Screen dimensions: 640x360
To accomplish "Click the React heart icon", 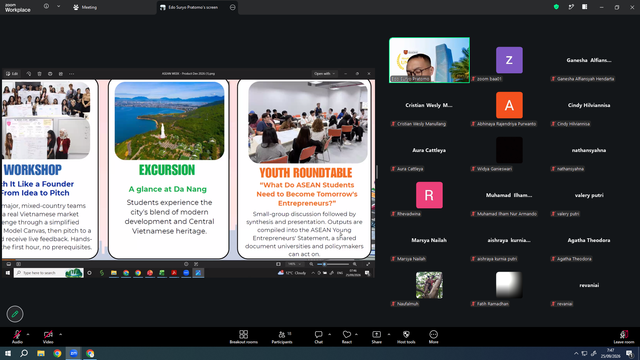I will pos(347,335).
